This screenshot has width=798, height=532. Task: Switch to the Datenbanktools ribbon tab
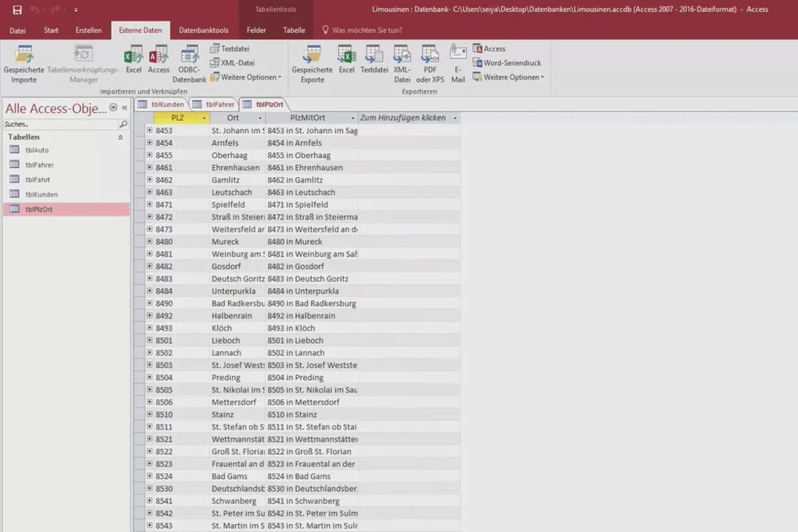pos(203,30)
